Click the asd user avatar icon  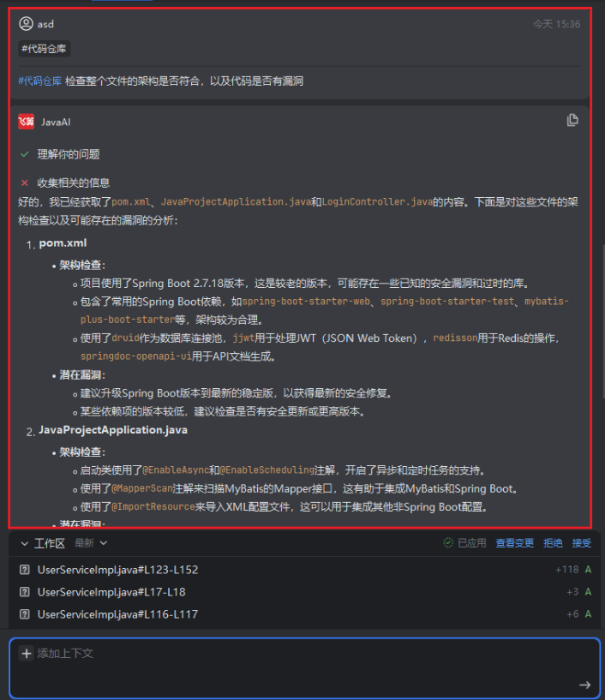(26, 24)
